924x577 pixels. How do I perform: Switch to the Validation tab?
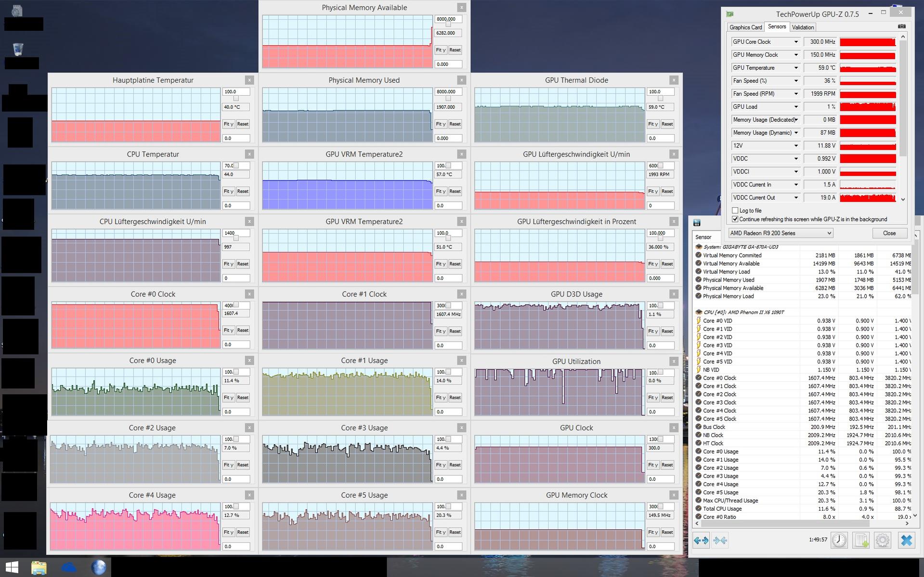click(x=803, y=27)
